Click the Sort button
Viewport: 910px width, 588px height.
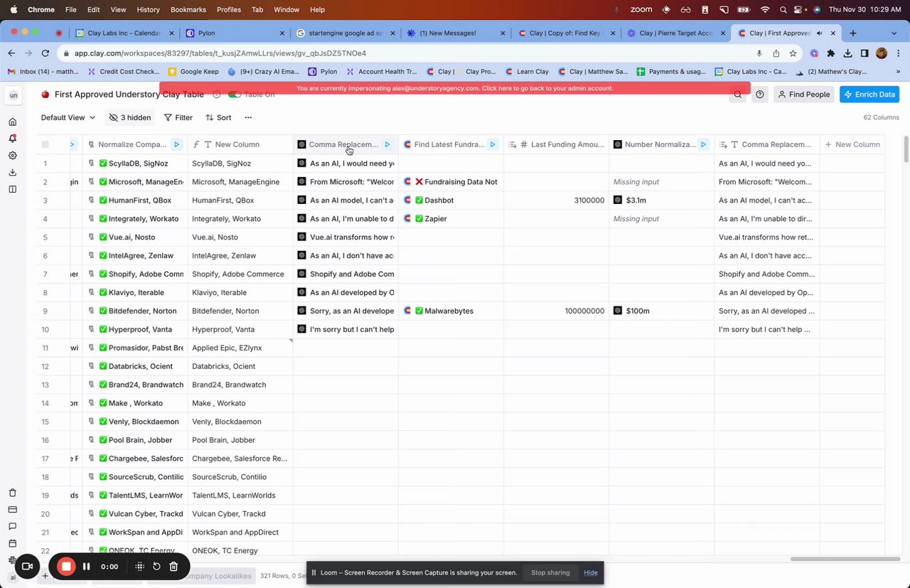tap(219, 117)
